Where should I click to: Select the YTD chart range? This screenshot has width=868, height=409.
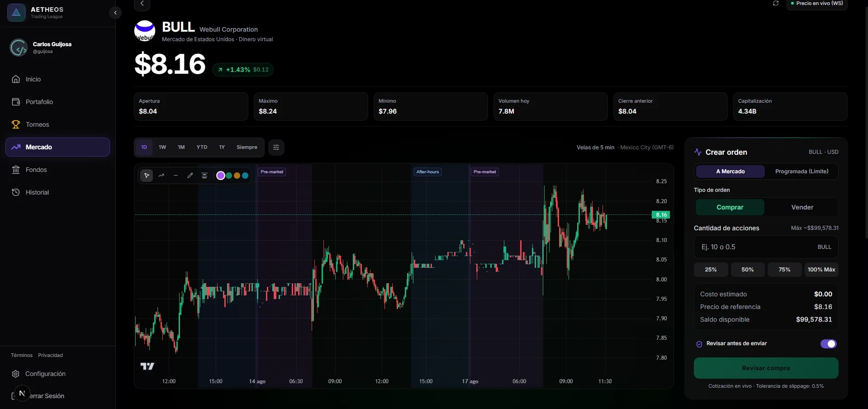[x=202, y=147]
